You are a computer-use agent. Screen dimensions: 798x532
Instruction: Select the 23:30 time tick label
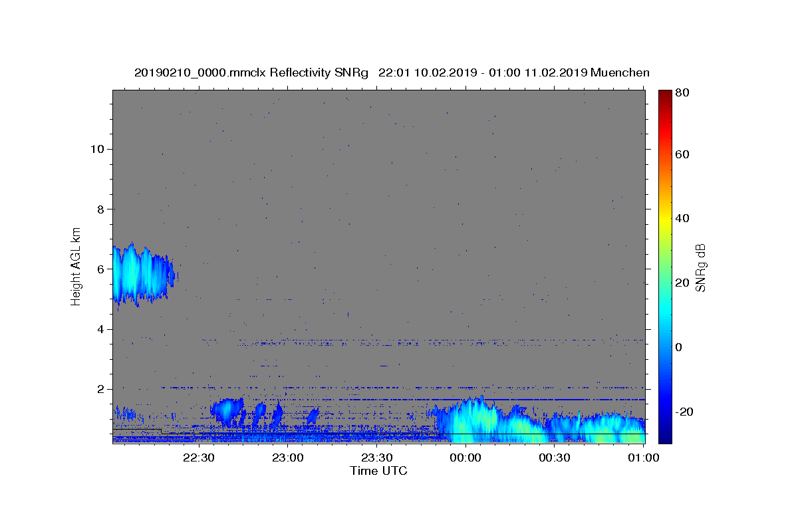tap(376, 458)
